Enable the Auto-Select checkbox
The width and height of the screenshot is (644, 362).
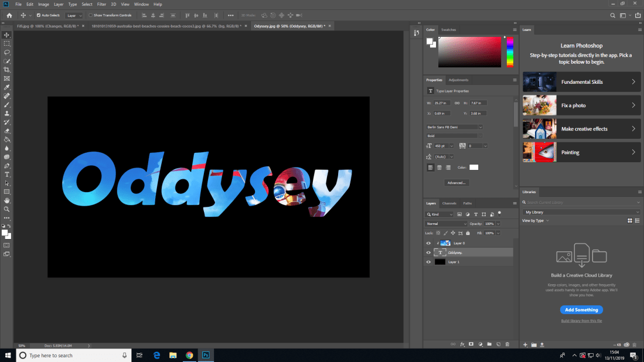39,15
